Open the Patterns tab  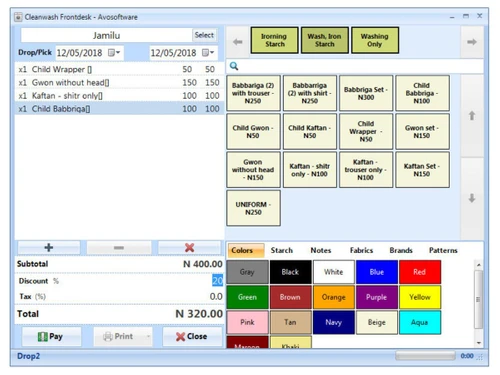443,250
